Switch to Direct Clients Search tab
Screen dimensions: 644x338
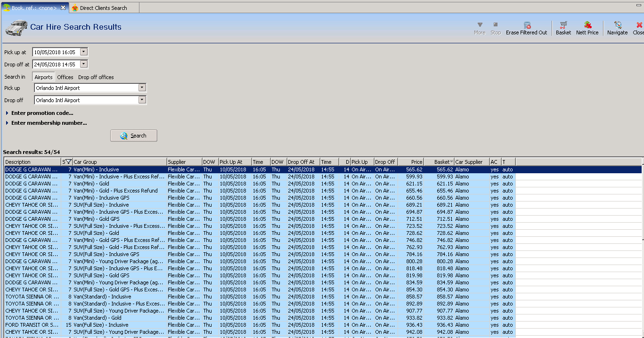click(103, 8)
